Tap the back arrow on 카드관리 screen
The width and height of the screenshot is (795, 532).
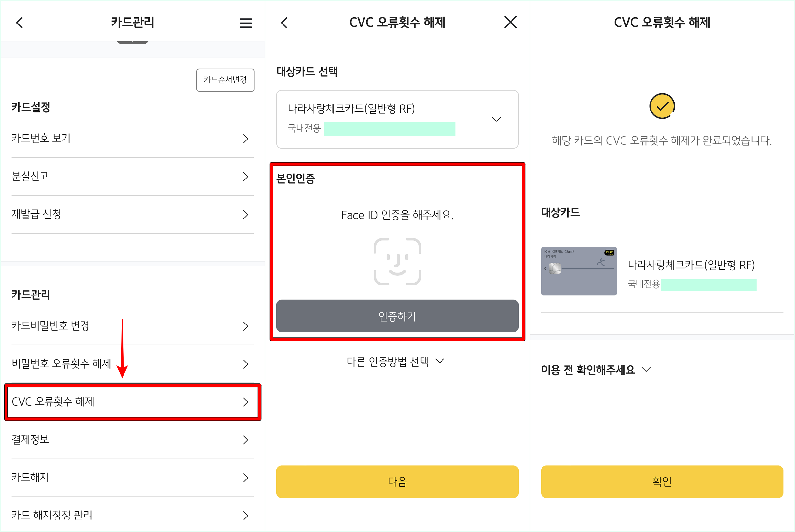19,22
